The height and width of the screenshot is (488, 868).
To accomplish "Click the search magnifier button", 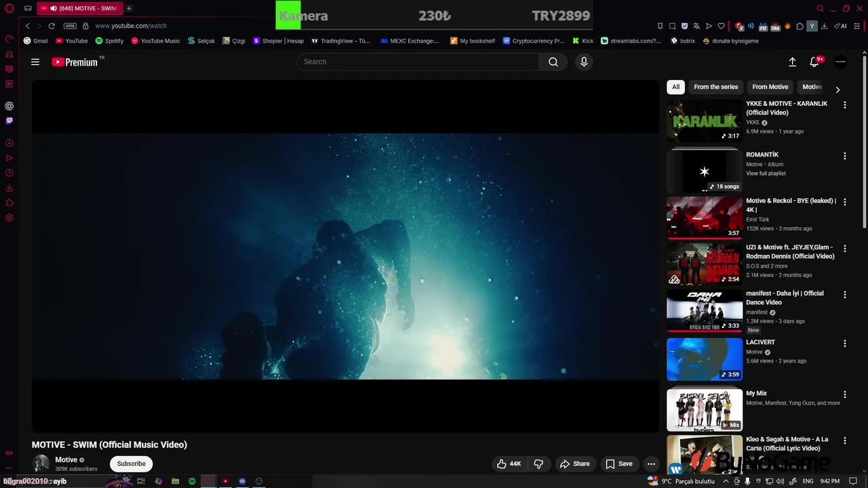I will click(x=553, y=62).
